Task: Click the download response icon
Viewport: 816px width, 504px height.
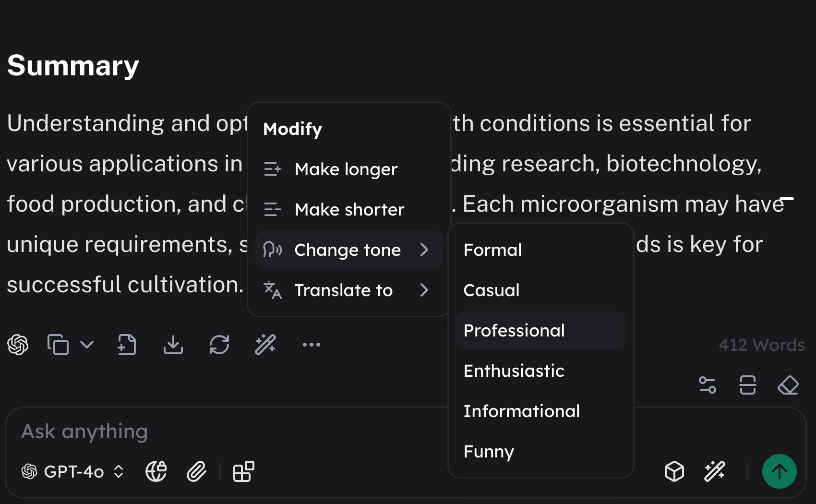Action: [173, 345]
